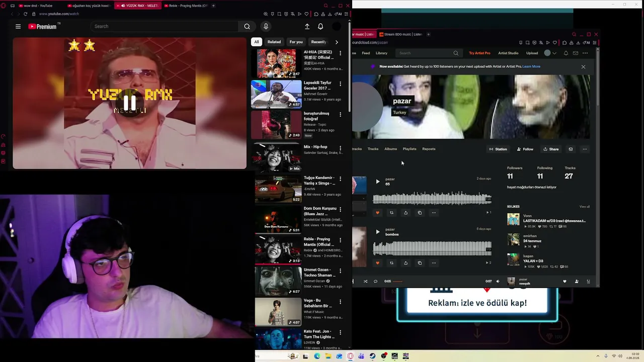
Task: Open SoundCloud Feed page
Action: click(366, 53)
